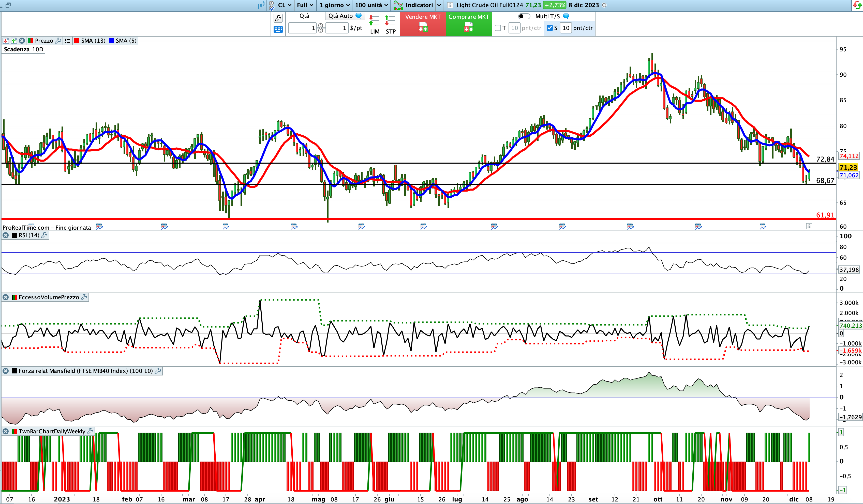This screenshot has width=863, height=504.
Task: Click the S value field showing 10
Action: point(566,28)
